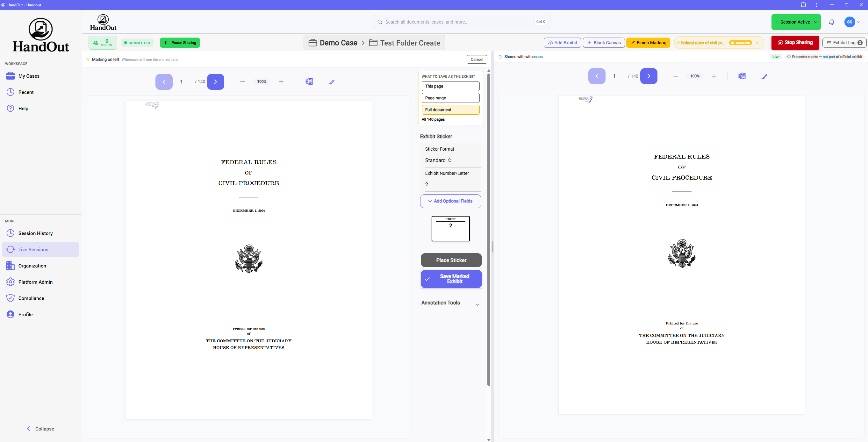Click the online participants counter
Viewport: 868px width, 442px height.
pos(103,43)
